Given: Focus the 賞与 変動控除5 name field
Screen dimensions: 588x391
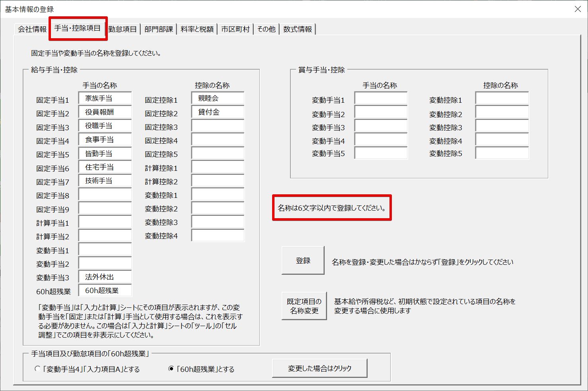Looking at the screenshot, I should 502,153.
